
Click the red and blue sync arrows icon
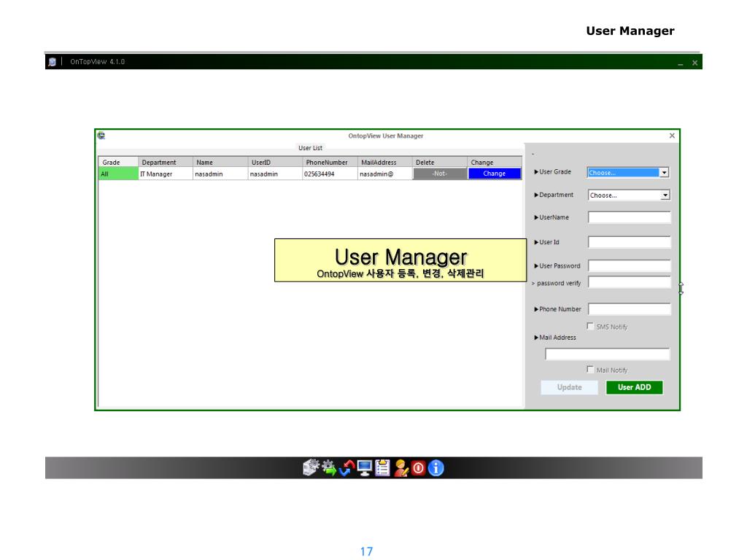point(347,468)
